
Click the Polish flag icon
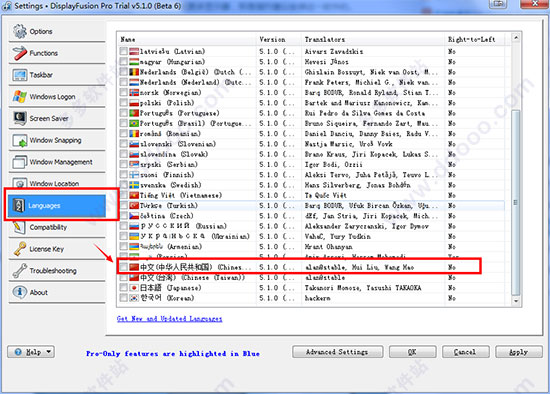tap(134, 103)
